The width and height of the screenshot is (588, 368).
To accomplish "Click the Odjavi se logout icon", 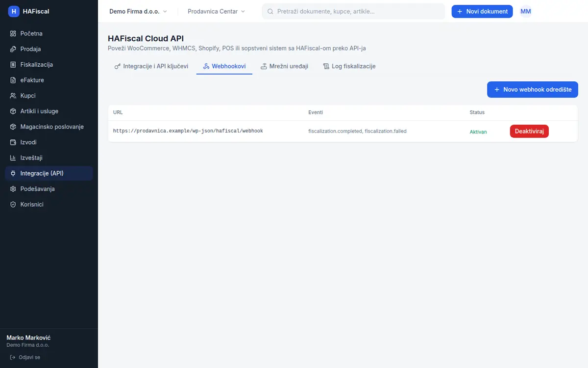I will coord(13,357).
